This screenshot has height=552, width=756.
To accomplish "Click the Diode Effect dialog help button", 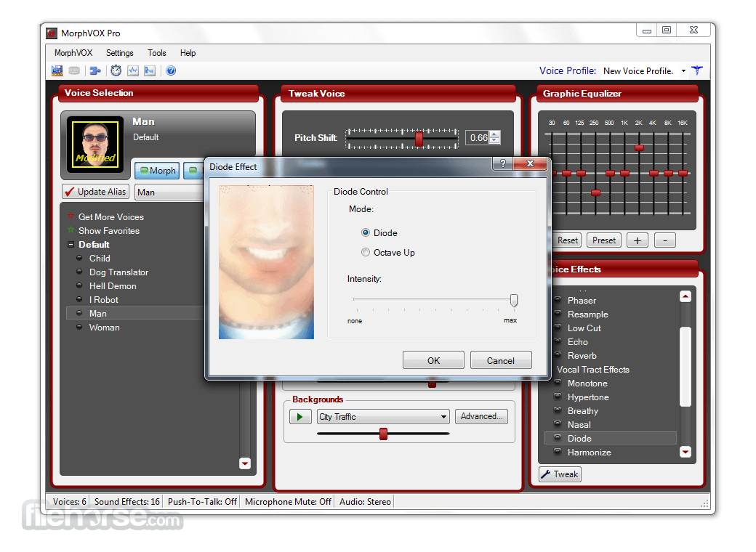I will pyautogui.click(x=503, y=163).
